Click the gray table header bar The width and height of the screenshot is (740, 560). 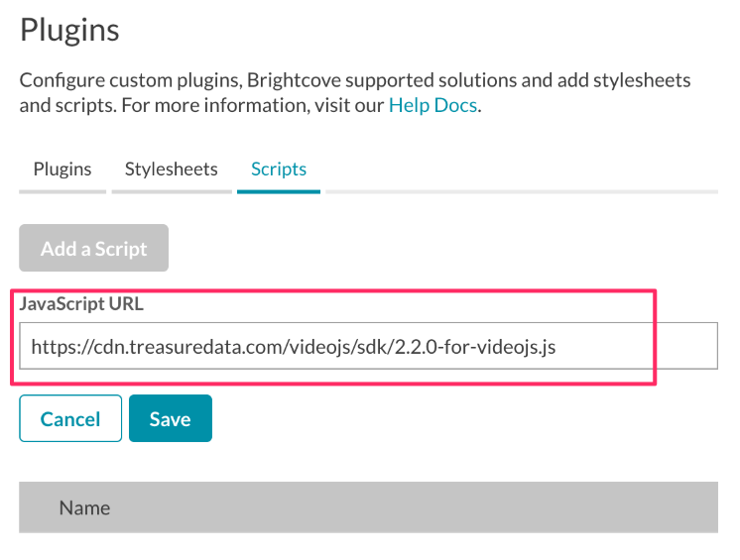click(397, 507)
